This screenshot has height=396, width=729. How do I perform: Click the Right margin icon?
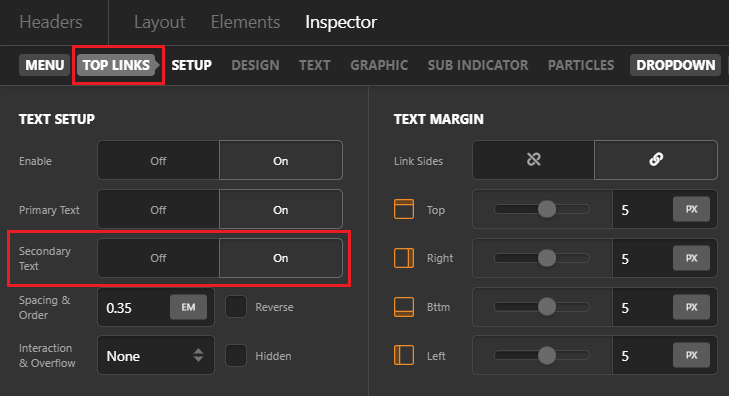[x=404, y=258]
